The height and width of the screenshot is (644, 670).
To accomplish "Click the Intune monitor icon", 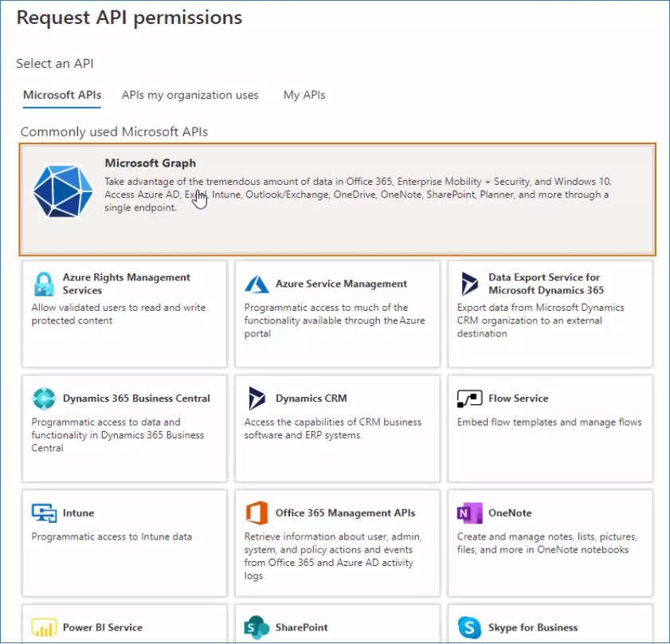I will coord(44,513).
